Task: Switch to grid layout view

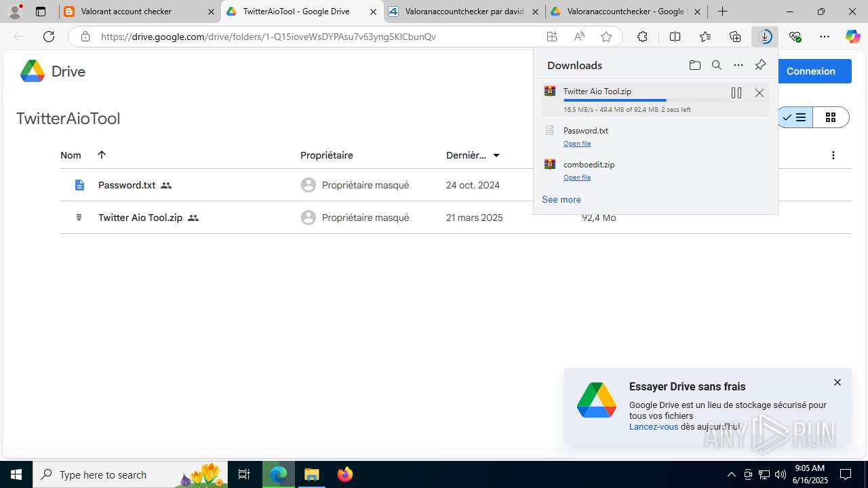Action: coord(831,117)
